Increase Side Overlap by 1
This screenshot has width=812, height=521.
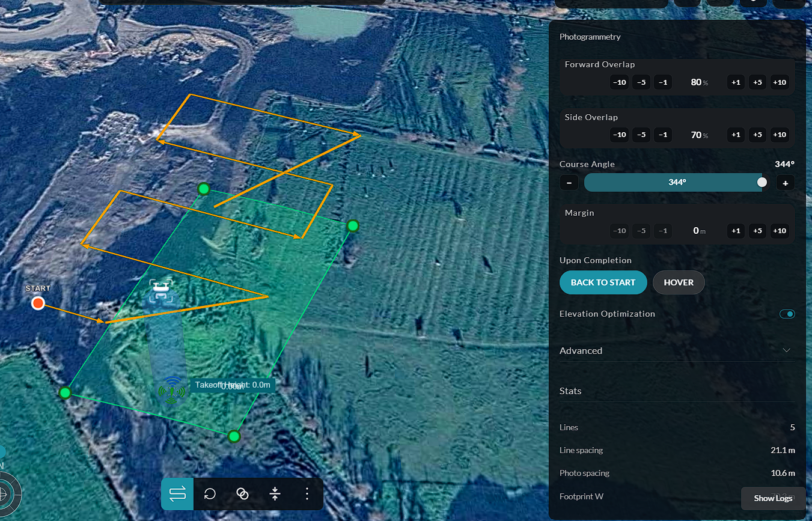coord(736,135)
